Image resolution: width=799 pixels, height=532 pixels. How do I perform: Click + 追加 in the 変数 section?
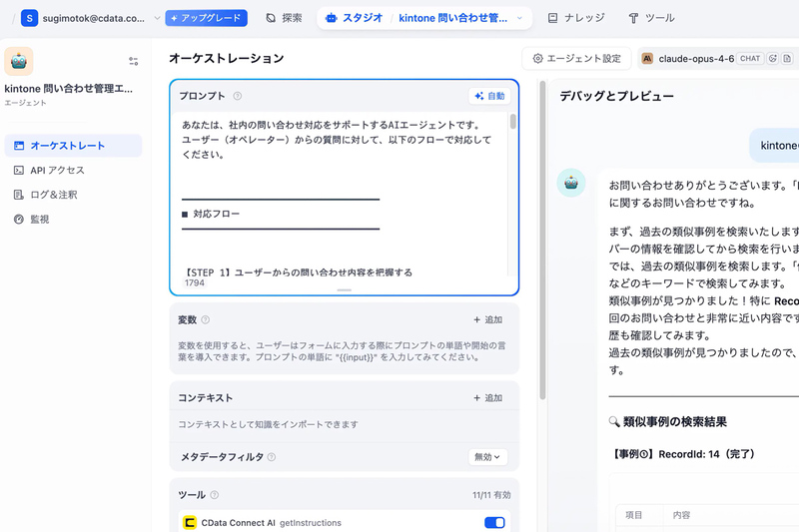(x=487, y=319)
